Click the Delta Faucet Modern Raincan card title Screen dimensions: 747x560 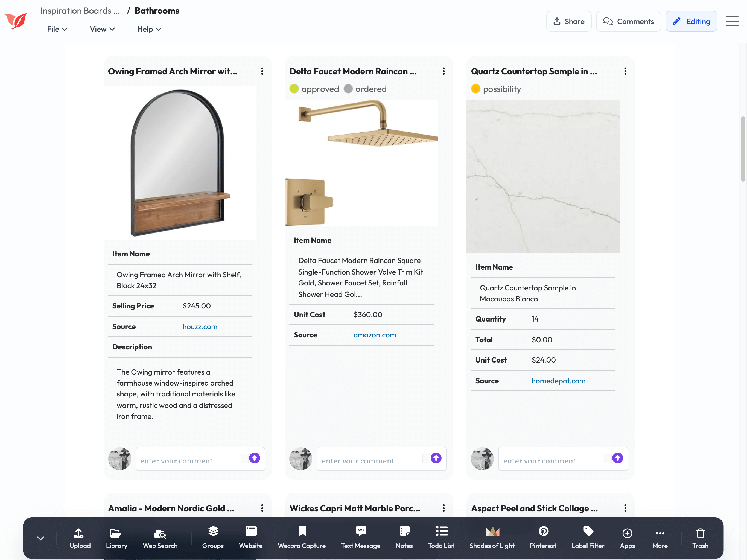pos(353,71)
